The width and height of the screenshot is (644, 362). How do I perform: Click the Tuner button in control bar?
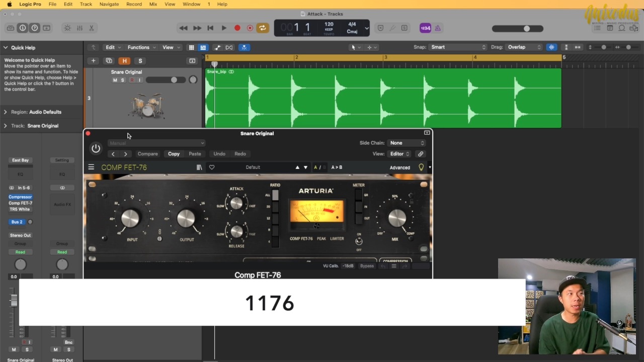(393, 28)
